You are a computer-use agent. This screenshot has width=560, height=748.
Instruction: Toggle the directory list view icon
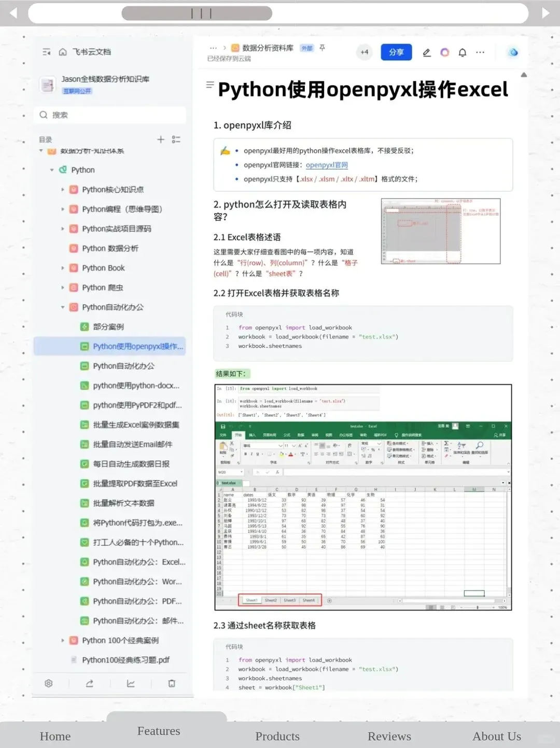176,139
